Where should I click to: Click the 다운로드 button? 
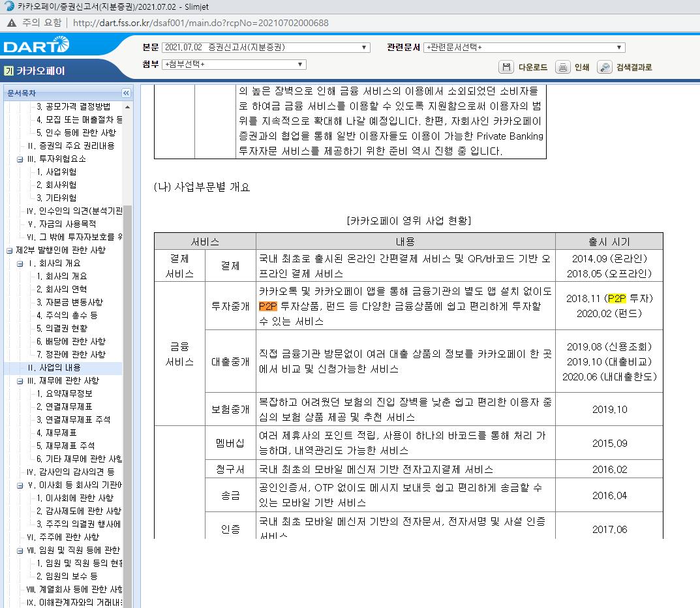click(x=523, y=67)
